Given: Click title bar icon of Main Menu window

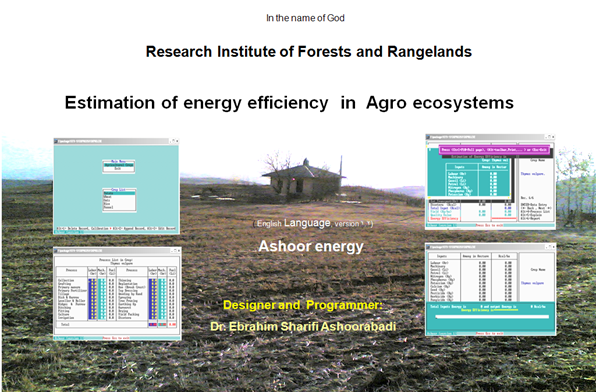Looking at the screenshot, I should pos(56,141).
